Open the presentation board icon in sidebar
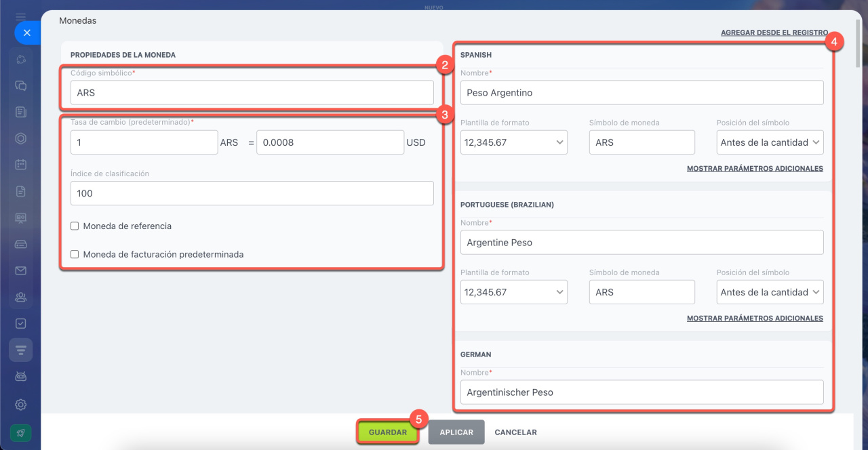 click(x=21, y=218)
